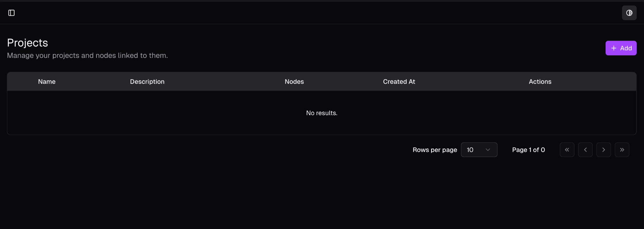
Task: Click the "Page 1 of 0" indicator
Action: click(x=528, y=150)
